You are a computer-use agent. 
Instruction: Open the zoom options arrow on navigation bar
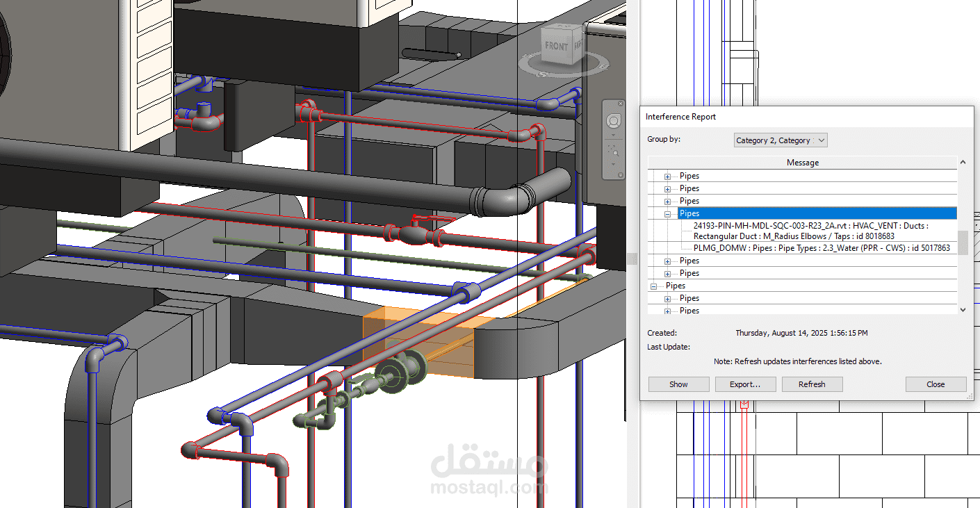pyautogui.click(x=613, y=164)
